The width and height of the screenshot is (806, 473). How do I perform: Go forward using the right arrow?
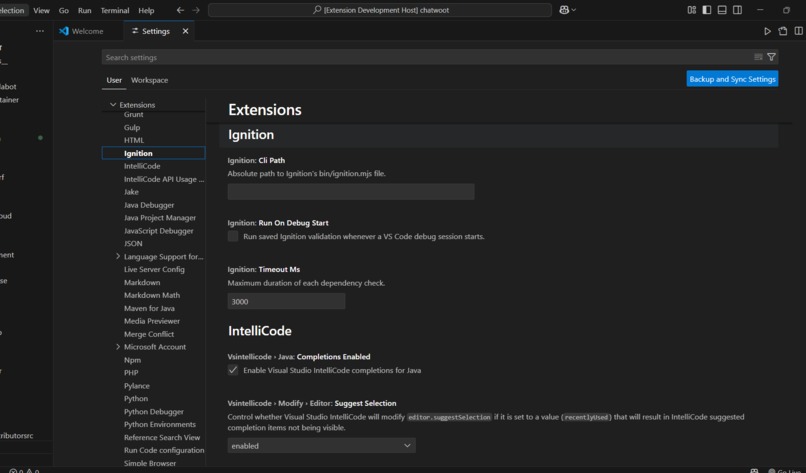point(196,10)
